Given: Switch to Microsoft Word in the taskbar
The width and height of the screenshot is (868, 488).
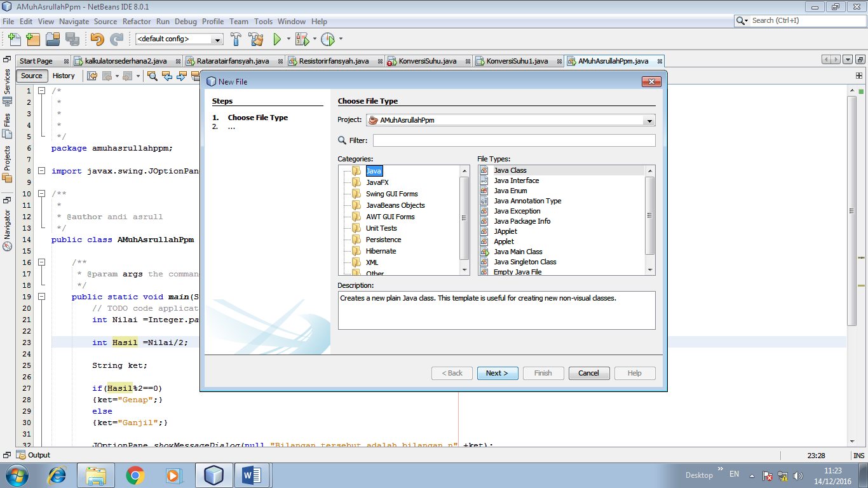Looking at the screenshot, I should (252, 475).
